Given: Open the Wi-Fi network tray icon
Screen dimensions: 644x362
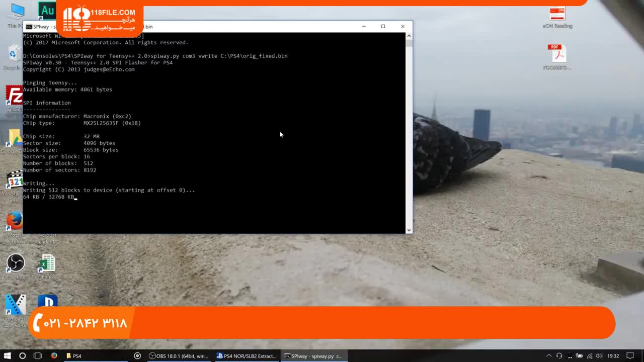Looking at the screenshot, I should [x=590, y=356].
